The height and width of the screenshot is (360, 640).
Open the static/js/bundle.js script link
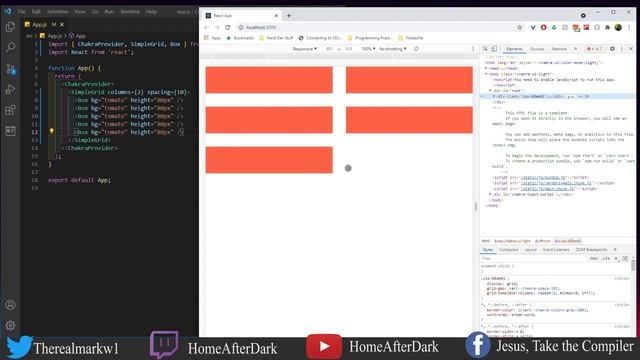543,178
